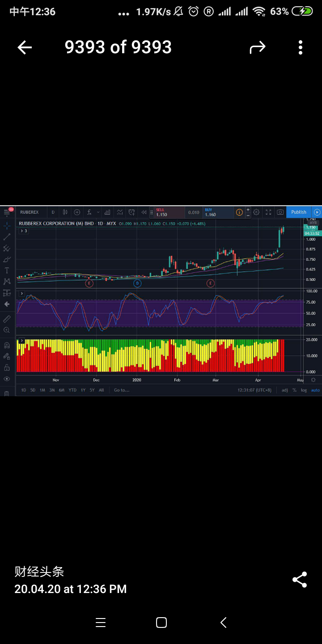The image size is (322, 644).
Task: Select the trend line drawing tool
Action: click(x=7, y=237)
